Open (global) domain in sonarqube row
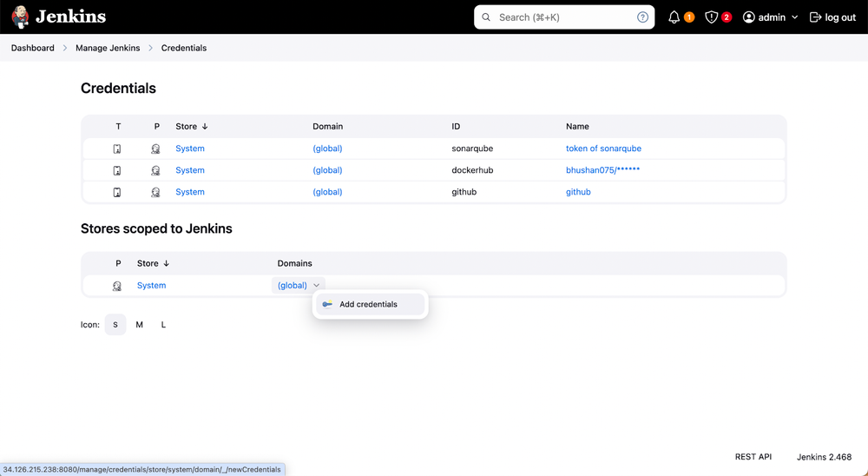 tap(327, 149)
